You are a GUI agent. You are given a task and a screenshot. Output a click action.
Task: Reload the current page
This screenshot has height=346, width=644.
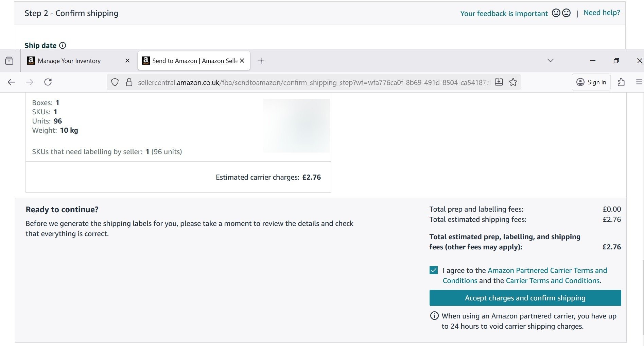click(48, 82)
